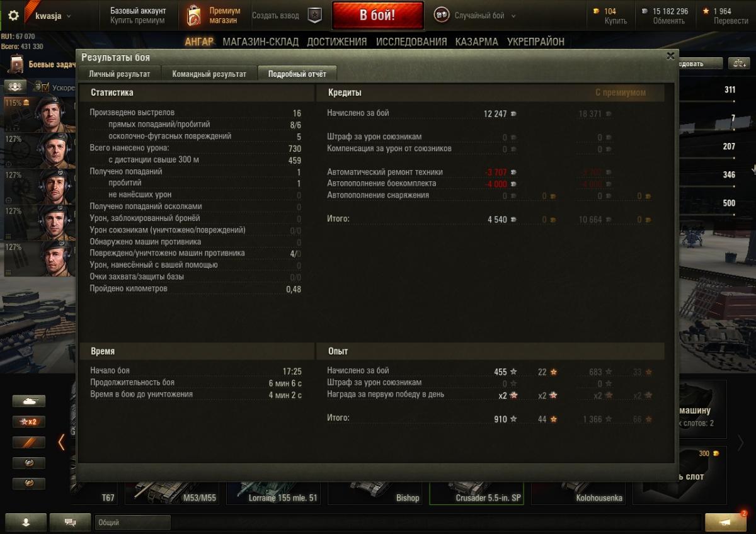Switch to Командный результат tab
Image resolution: width=756 pixels, height=534 pixels.
tap(209, 74)
